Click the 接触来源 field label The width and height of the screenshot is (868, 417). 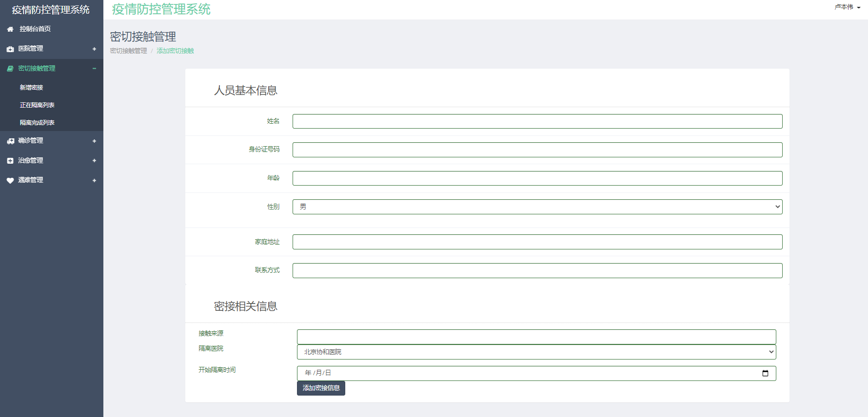[x=211, y=333]
